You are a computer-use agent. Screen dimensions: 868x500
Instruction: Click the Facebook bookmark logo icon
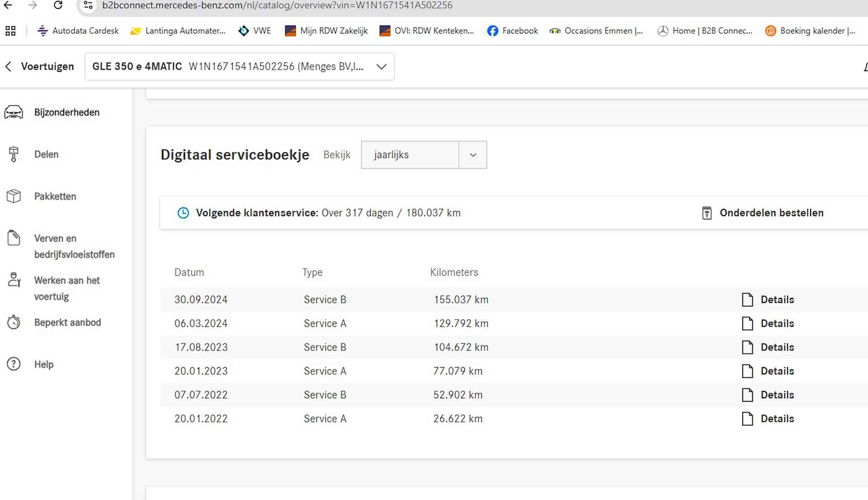493,31
